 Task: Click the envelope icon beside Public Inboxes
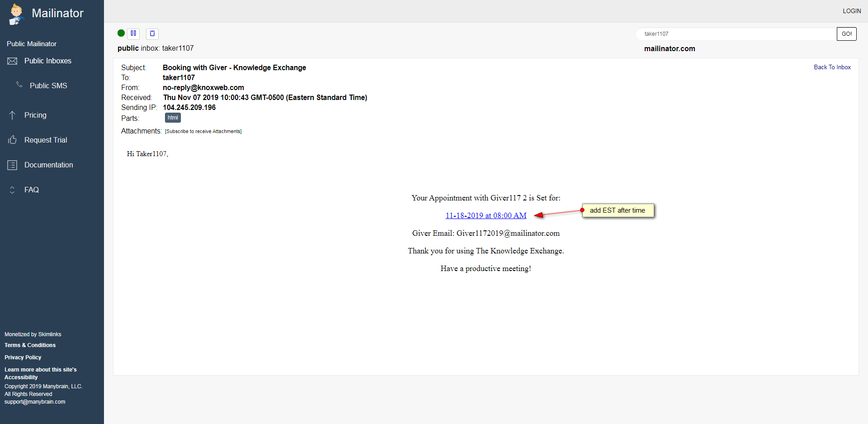point(12,61)
